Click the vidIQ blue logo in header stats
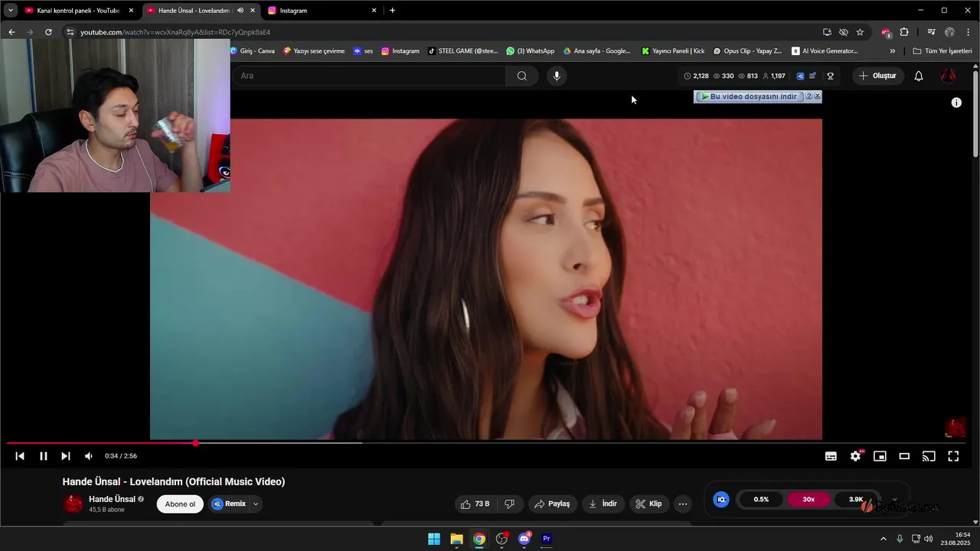 [x=801, y=76]
